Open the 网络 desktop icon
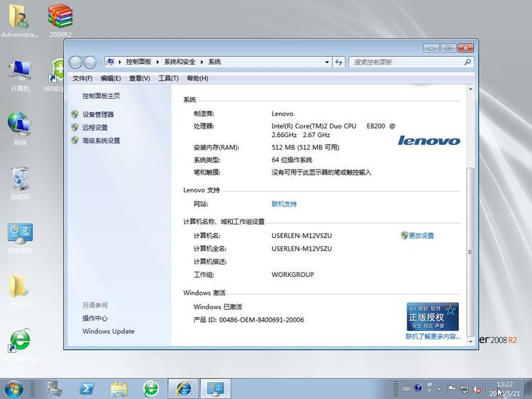The width and height of the screenshot is (532, 399). (20, 129)
